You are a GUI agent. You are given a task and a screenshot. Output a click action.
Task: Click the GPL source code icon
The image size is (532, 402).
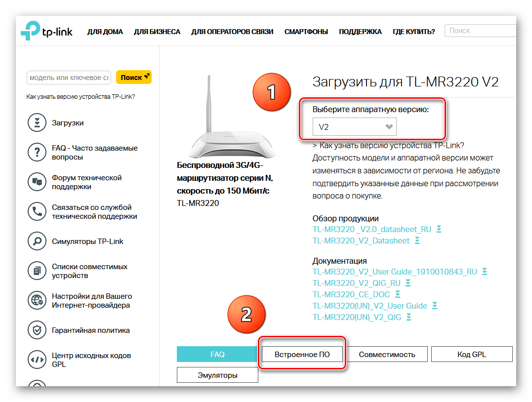coord(37,360)
